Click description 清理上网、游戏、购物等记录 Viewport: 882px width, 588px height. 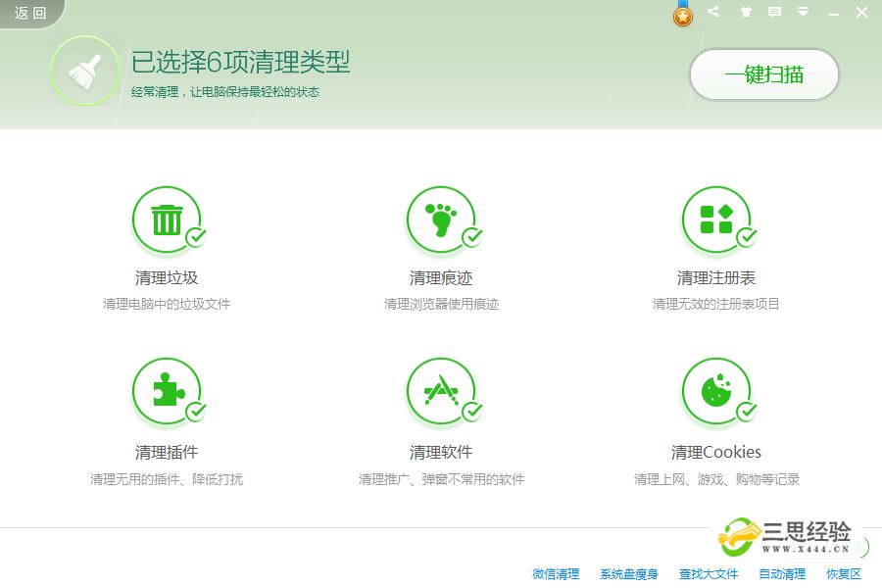point(716,479)
